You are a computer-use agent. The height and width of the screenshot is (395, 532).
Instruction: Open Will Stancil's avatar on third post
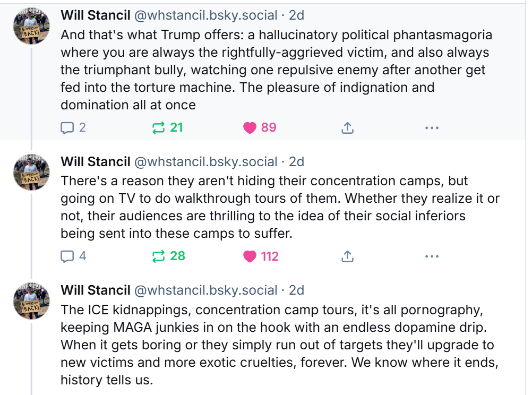pos(31,301)
